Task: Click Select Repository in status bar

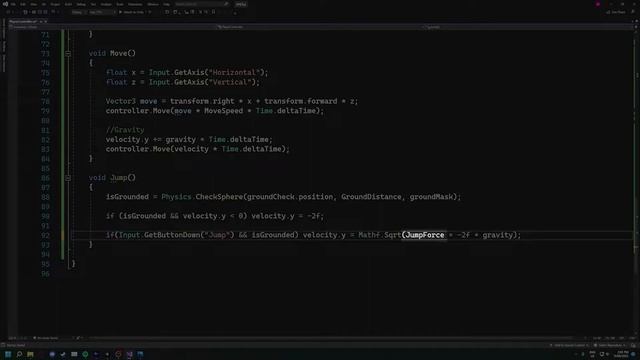Action: (x=610, y=345)
